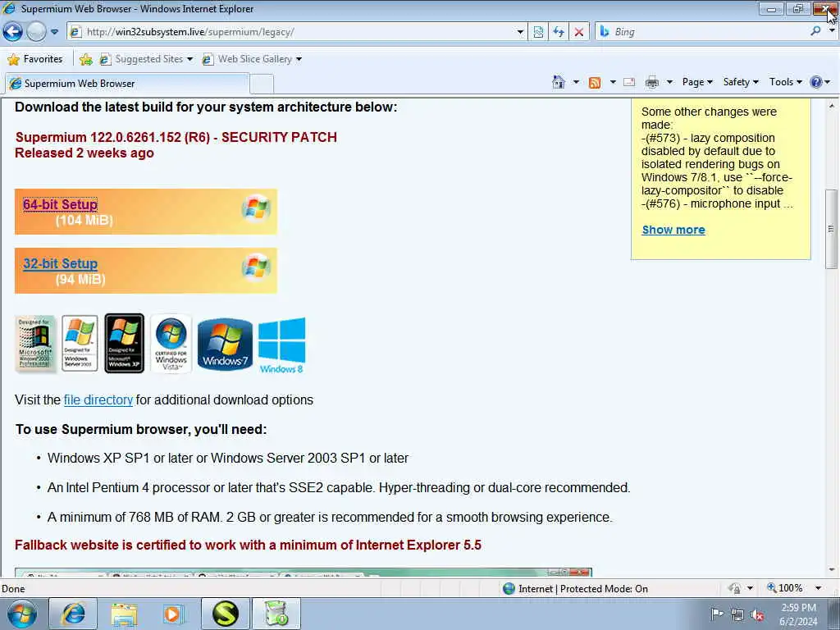Open a new blank tab

[262, 84]
